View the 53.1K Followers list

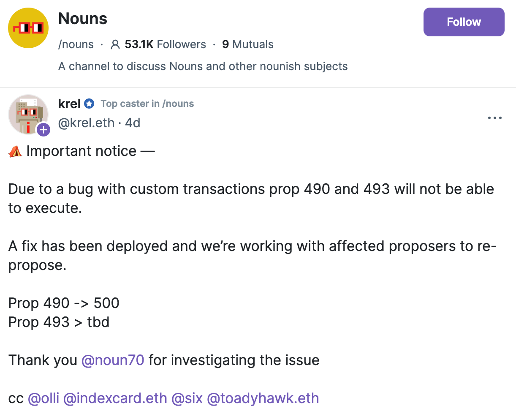165,44
